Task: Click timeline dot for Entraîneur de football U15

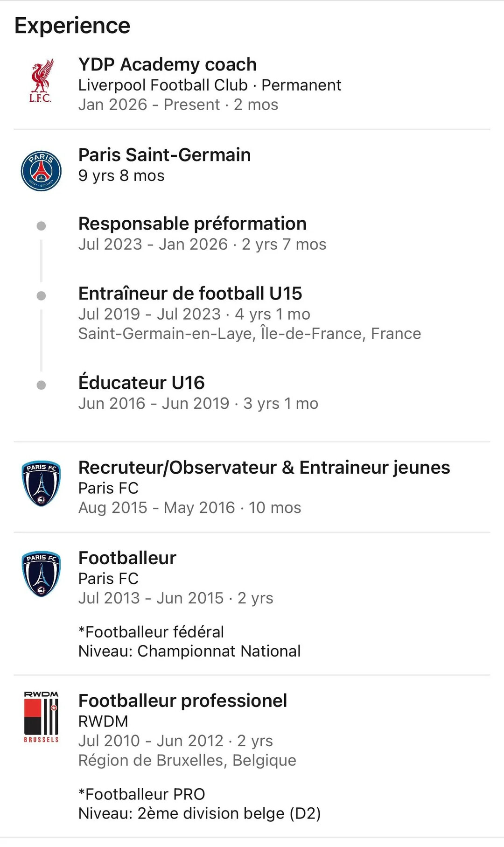Action: (41, 296)
